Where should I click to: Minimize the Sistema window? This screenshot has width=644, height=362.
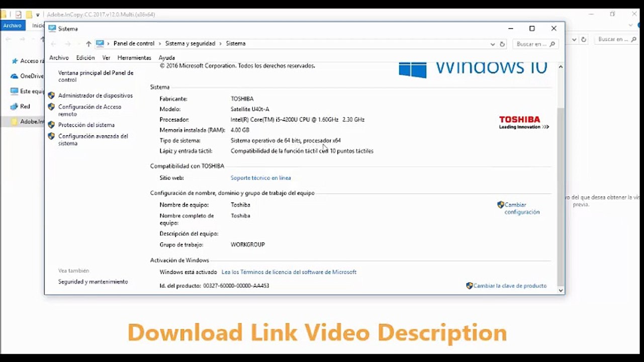point(510,29)
